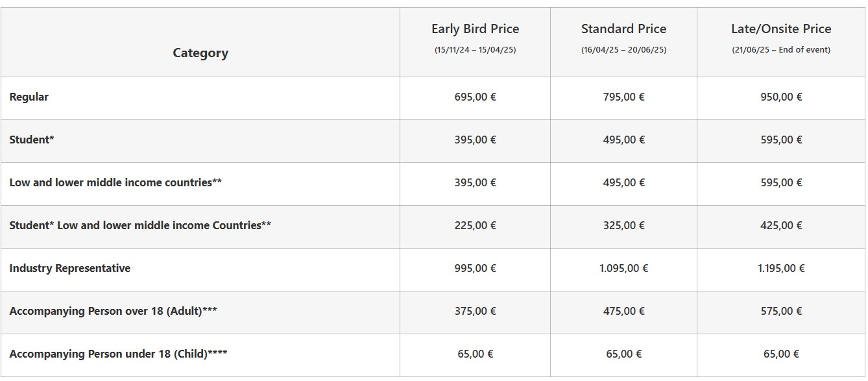Click the 1.095,00 € Industry standard price
The height and width of the screenshot is (381, 868).
coord(623,269)
